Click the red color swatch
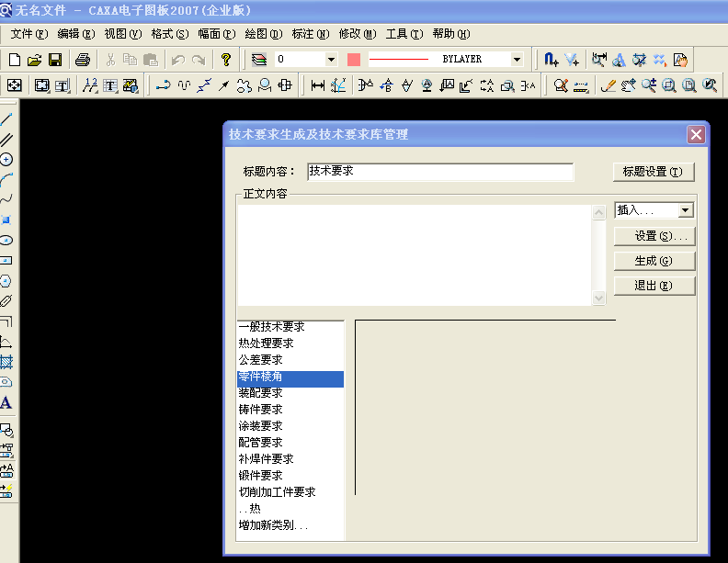Image resolution: width=728 pixels, height=563 pixels. click(354, 60)
